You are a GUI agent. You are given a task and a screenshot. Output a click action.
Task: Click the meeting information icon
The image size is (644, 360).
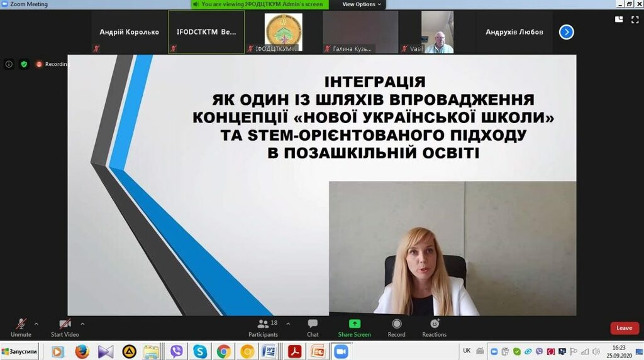[9, 64]
